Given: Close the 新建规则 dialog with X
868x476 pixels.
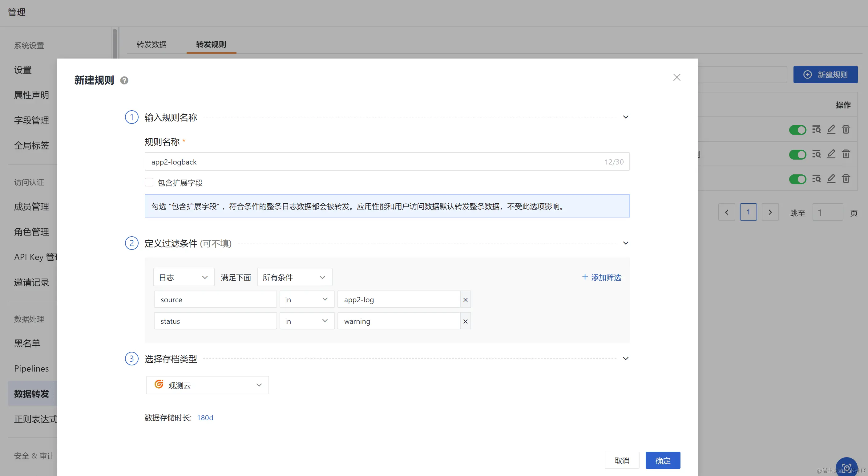Looking at the screenshot, I should [676, 78].
